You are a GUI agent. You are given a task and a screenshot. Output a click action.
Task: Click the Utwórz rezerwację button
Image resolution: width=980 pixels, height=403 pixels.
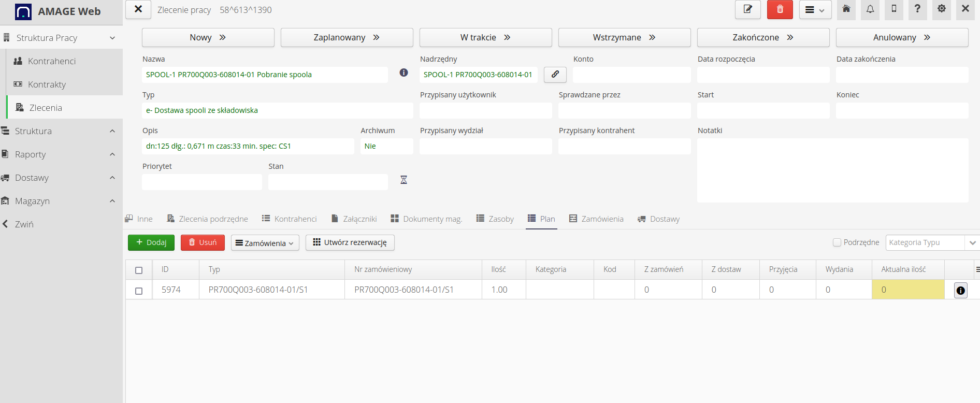[350, 242]
